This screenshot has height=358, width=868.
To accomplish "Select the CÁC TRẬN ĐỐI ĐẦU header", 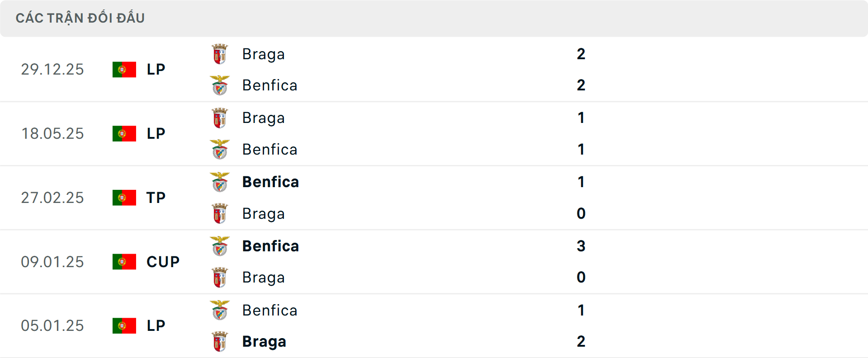I will click(x=80, y=18).
